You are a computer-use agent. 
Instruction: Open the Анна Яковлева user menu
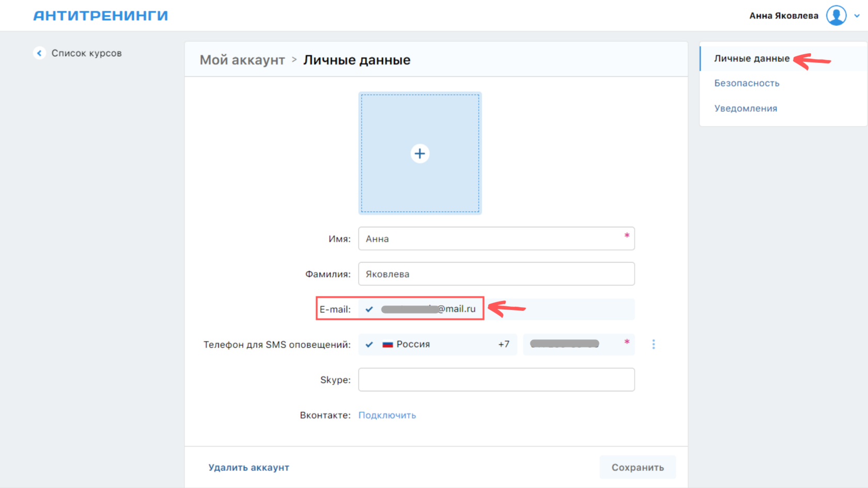[x=784, y=15]
